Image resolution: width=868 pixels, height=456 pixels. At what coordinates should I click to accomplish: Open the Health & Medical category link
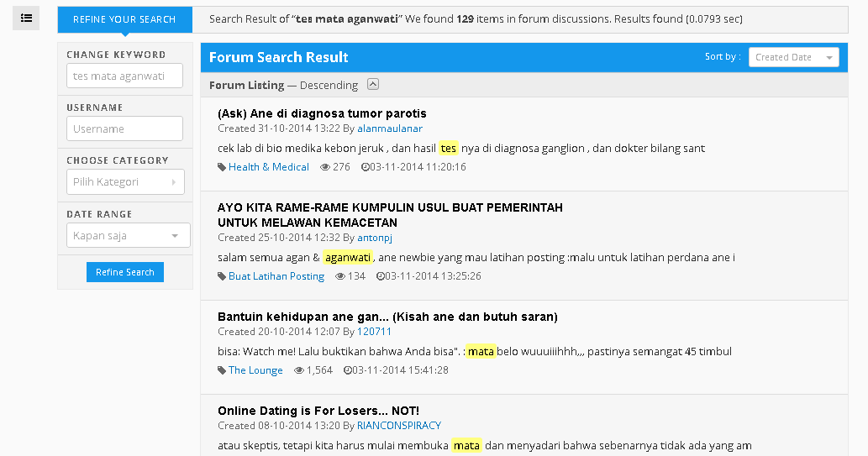point(269,167)
